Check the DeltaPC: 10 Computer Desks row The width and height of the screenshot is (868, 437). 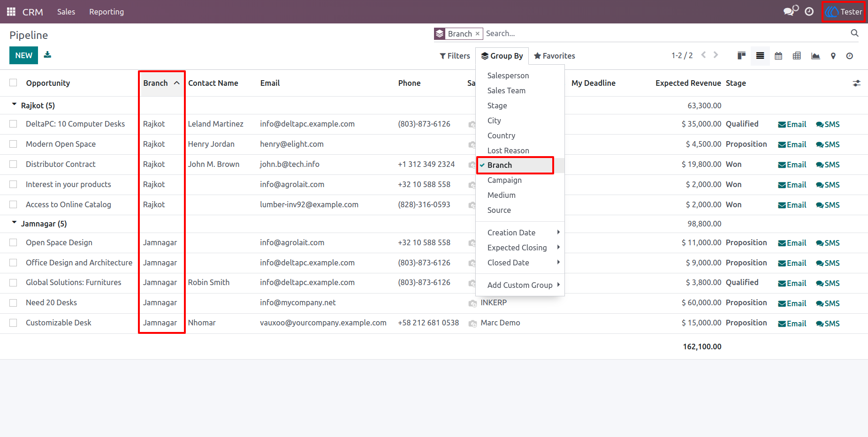pyautogui.click(x=13, y=124)
